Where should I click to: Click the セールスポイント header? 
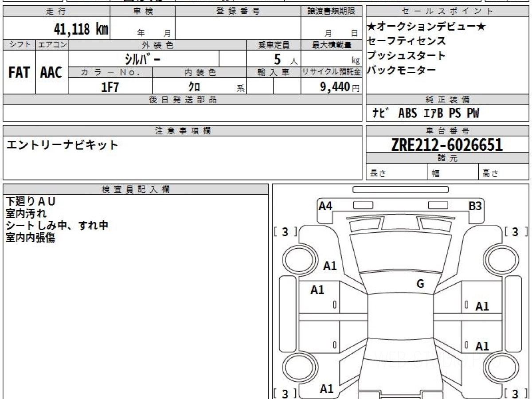[447, 12]
